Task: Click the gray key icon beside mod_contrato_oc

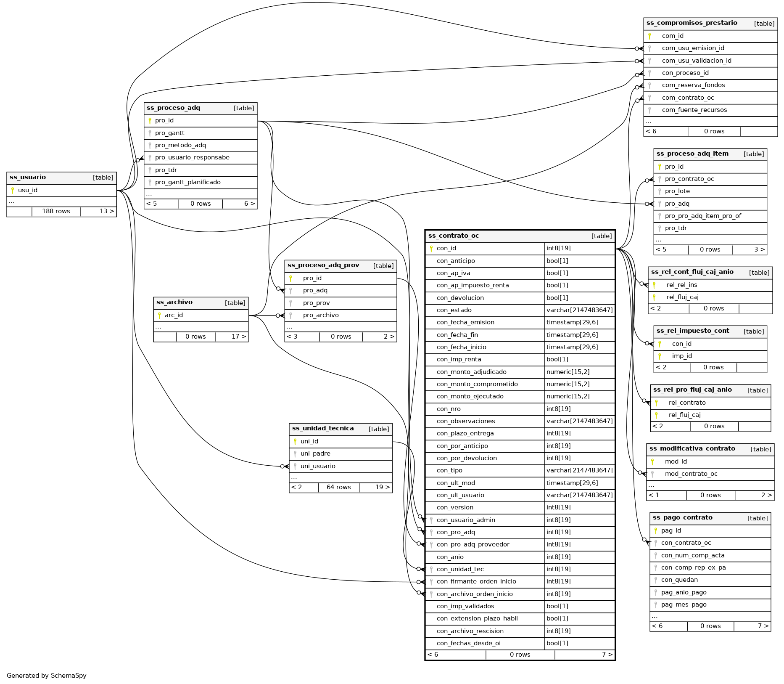Action: [652, 474]
